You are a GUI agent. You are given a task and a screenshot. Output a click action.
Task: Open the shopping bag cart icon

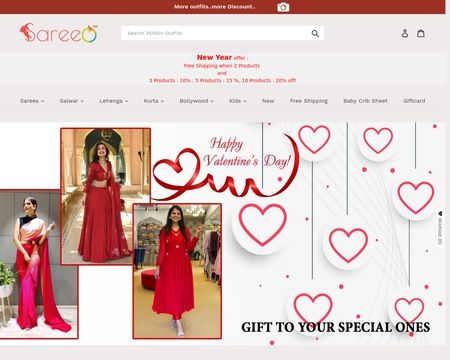421,33
